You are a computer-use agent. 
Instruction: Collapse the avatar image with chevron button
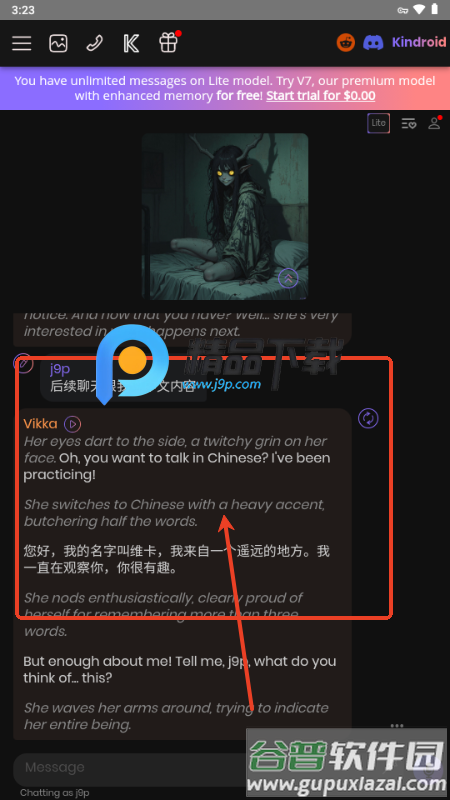pyautogui.click(x=288, y=278)
